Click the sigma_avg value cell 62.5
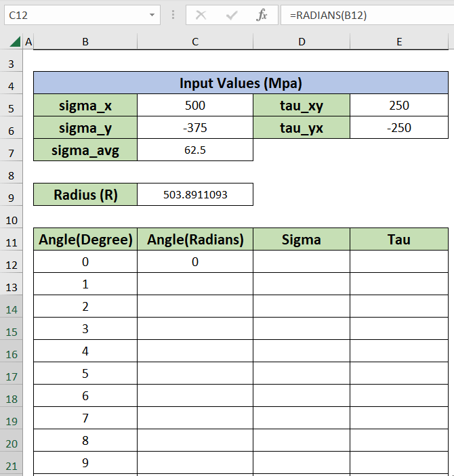 pyautogui.click(x=195, y=150)
